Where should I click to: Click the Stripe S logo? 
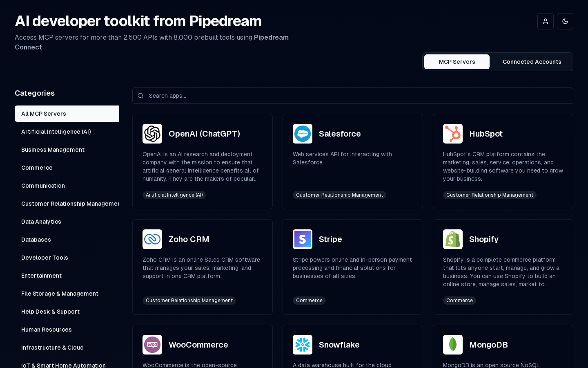click(x=303, y=239)
